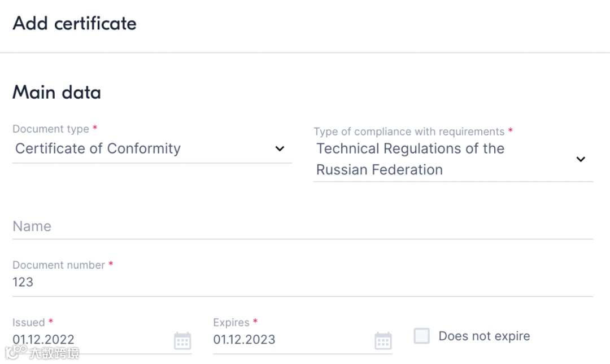Click the Does not expire label text
610x364 pixels.
(x=484, y=336)
